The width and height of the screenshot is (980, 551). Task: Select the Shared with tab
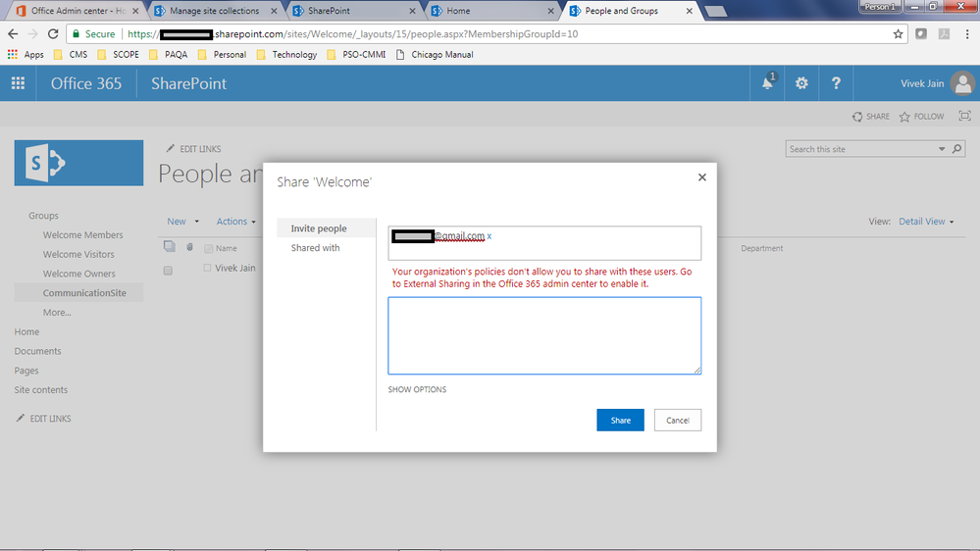(x=315, y=247)
